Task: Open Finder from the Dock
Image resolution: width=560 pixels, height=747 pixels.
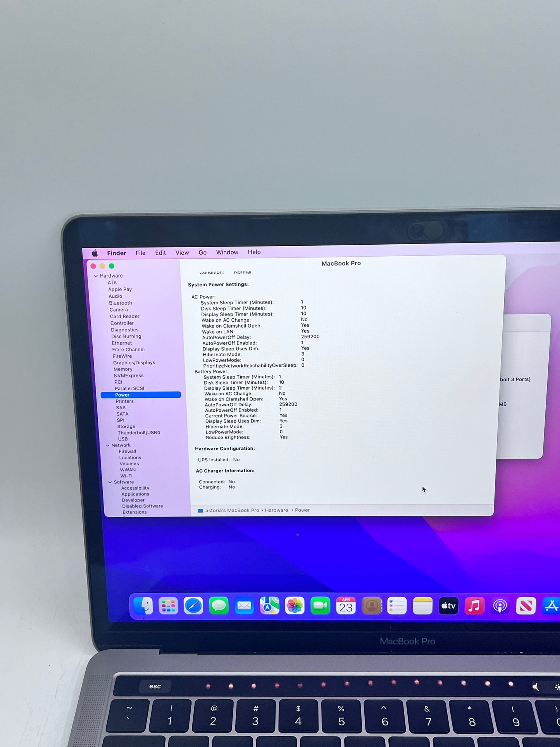Action: pos(143,606)
